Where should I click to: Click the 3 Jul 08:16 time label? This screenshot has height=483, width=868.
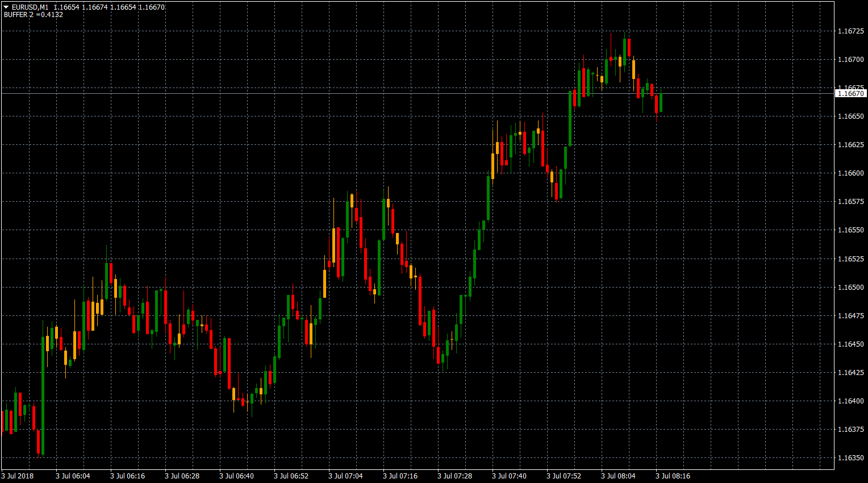673,476
